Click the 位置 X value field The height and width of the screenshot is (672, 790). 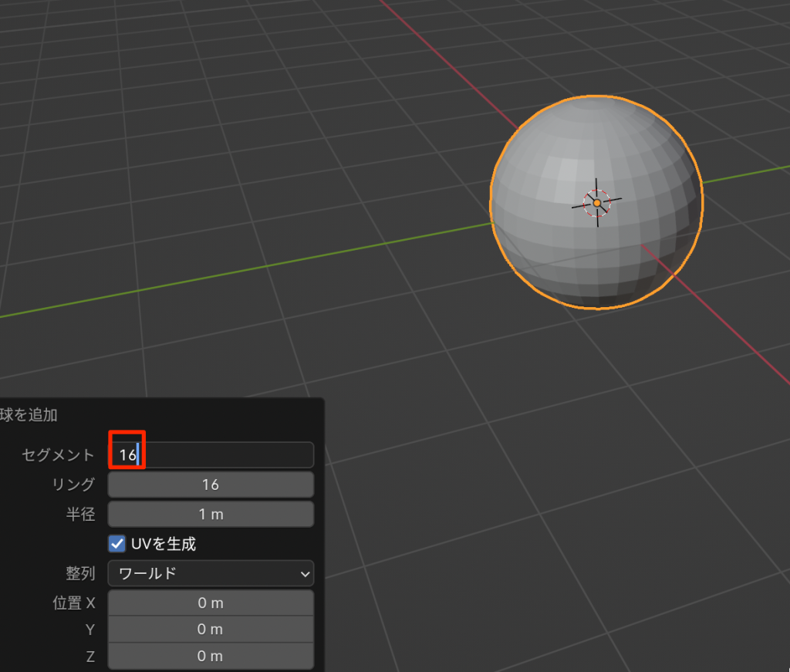point(210,603)
